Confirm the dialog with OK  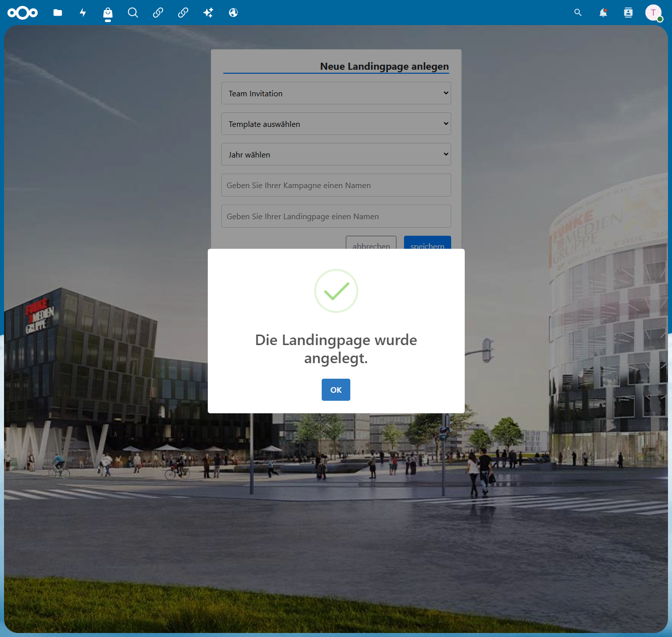click(x=336, y=390)
